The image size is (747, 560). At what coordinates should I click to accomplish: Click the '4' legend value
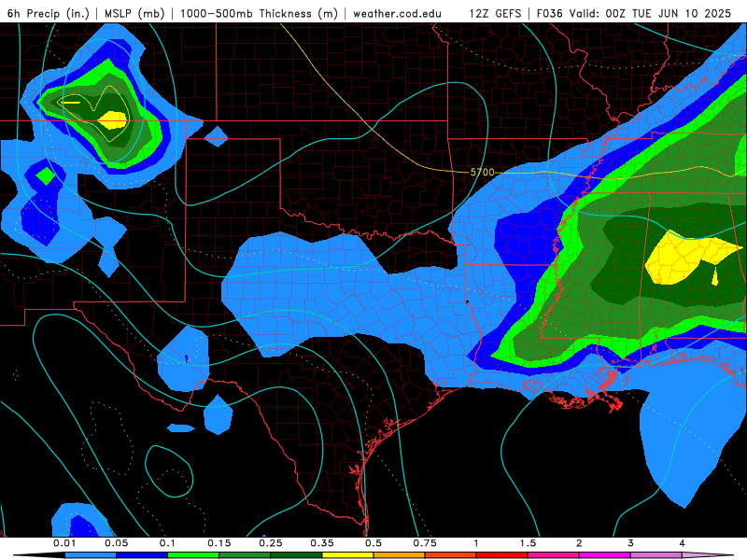click(x=683, y=543)
